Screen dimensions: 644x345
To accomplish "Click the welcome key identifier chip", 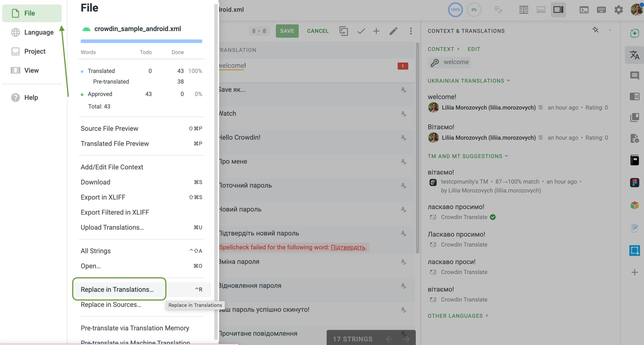I will (x=449, y=62).
